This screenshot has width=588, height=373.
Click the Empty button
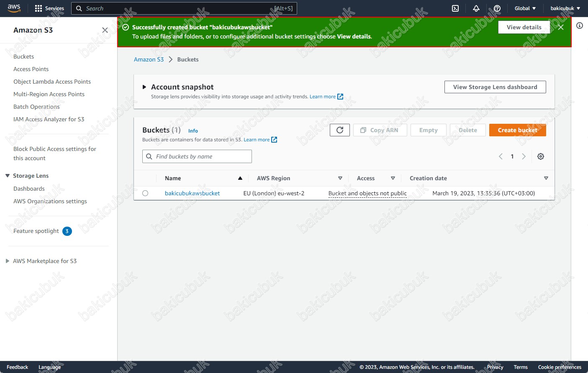429,130
